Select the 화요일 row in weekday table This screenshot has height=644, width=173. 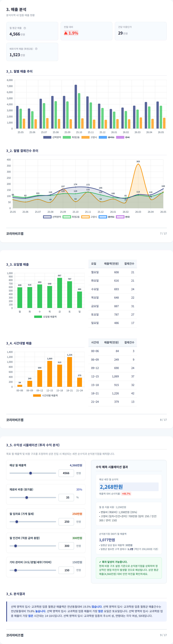(x=113, y=281)
